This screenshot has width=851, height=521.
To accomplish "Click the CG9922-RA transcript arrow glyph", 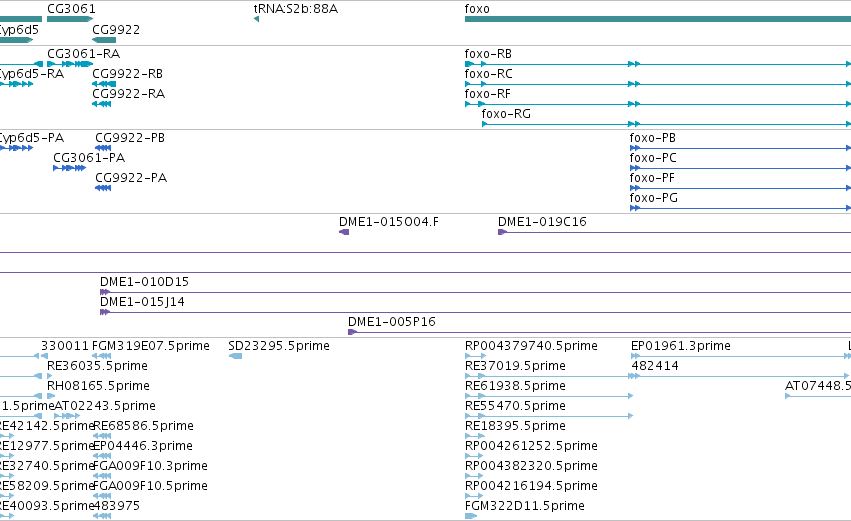I will pos(101,104).
